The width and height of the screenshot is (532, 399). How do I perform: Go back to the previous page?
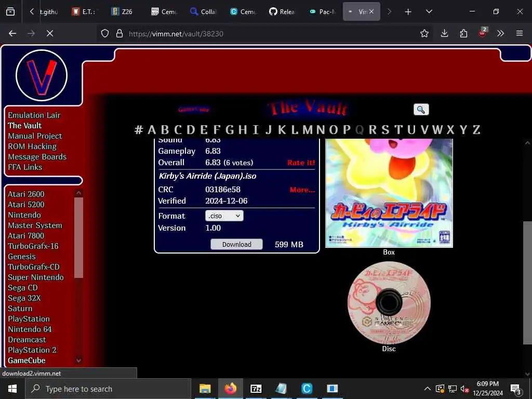click(12, 33)
